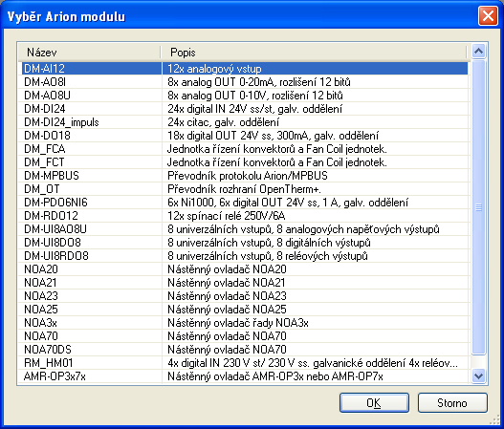Click description "8 univerzálních vstupů, 8 digitálních výstupů"
The image size is (504, 429).
pyautogui.click(x=269, y=243)
